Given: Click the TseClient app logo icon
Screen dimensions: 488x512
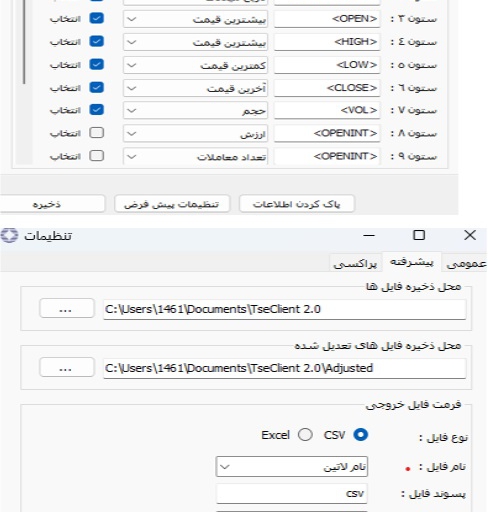Looking at the screenshot, I should pyautogui.click(x=9, y=236).
